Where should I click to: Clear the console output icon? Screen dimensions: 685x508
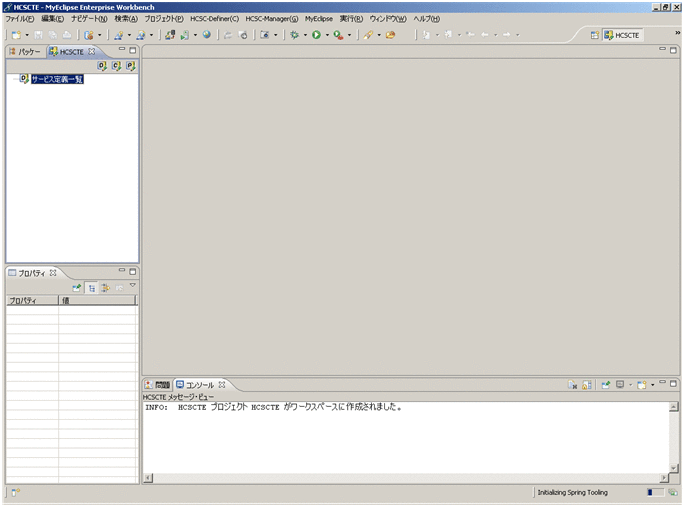[573, 384]
